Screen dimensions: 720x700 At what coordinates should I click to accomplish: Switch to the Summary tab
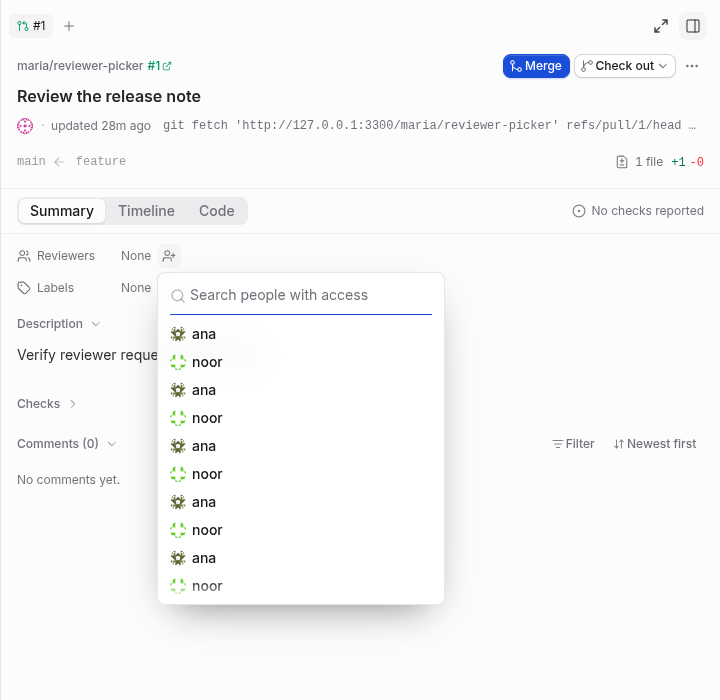coord(62,211)
